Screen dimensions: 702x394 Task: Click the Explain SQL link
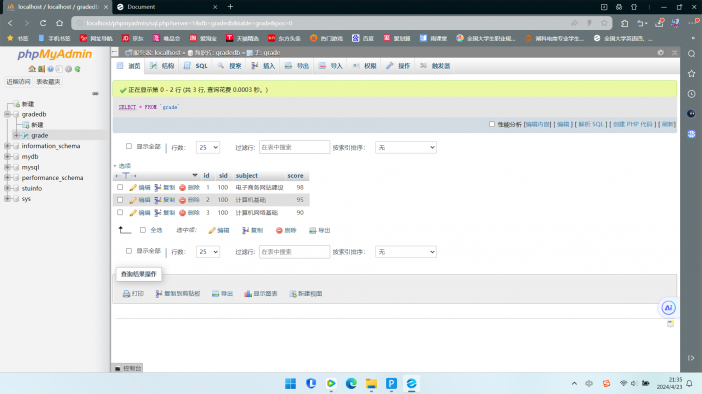click(591, 124)
